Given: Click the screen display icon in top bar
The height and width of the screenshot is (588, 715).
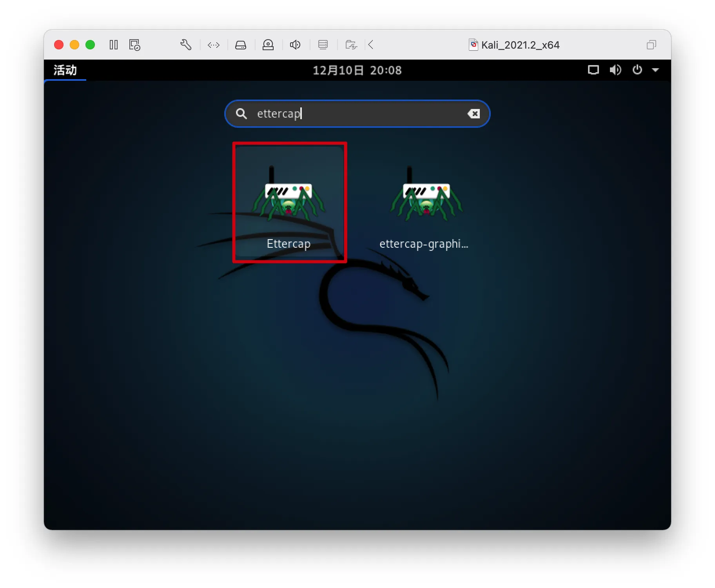Looking at the screenshot, I should click(x=593, y=70).
